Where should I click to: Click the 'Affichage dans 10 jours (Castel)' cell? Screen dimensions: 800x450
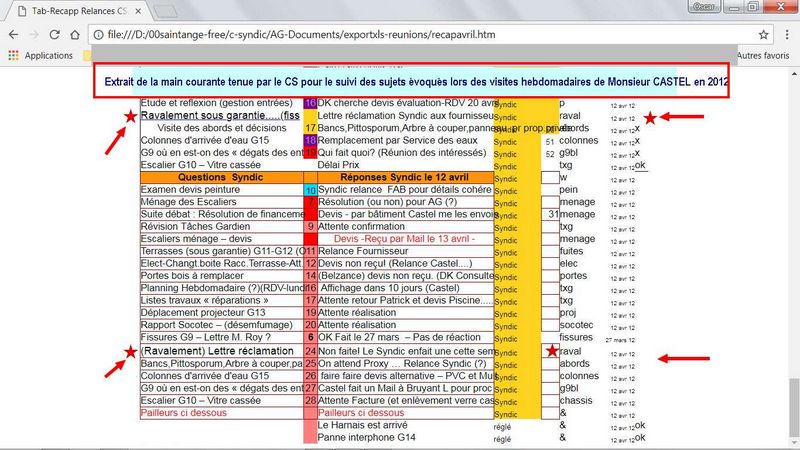[405, 288]
